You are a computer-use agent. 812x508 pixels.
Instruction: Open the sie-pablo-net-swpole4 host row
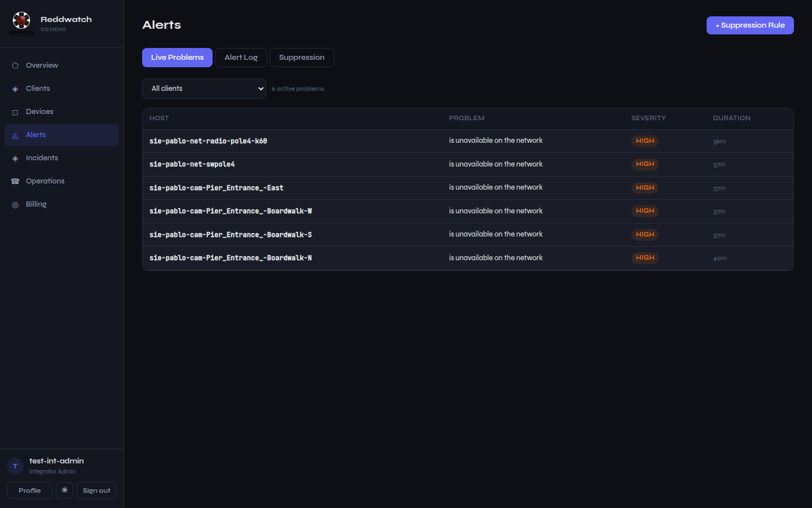[467, 164]
